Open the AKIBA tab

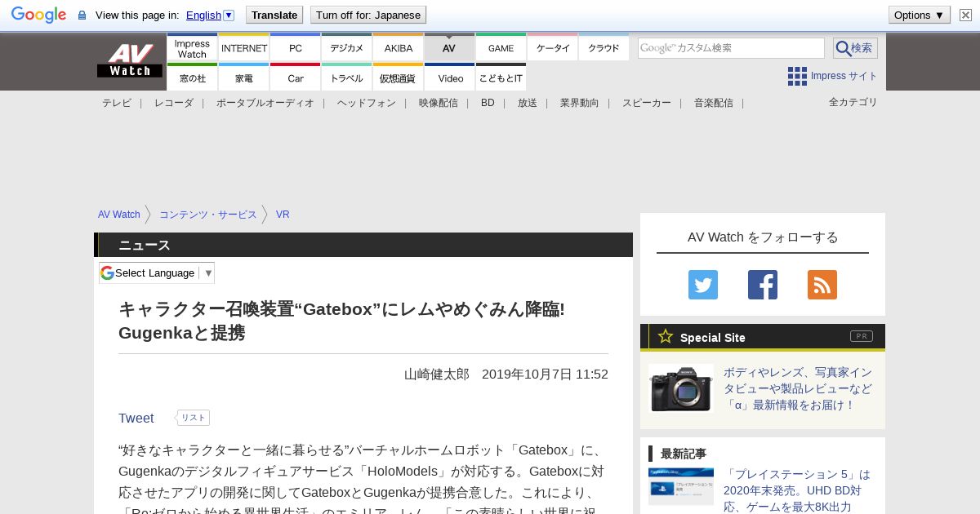click(x=399, y=48)
